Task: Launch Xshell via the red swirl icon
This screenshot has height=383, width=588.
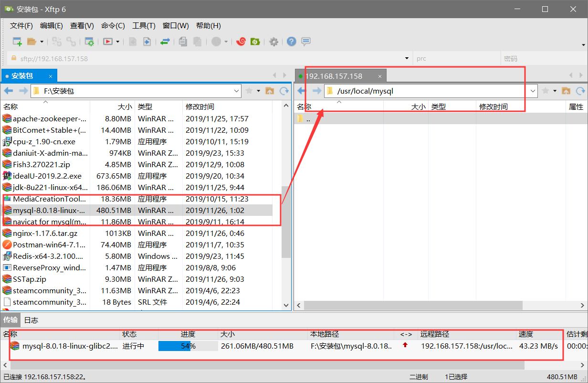Action: pos(241,42)
